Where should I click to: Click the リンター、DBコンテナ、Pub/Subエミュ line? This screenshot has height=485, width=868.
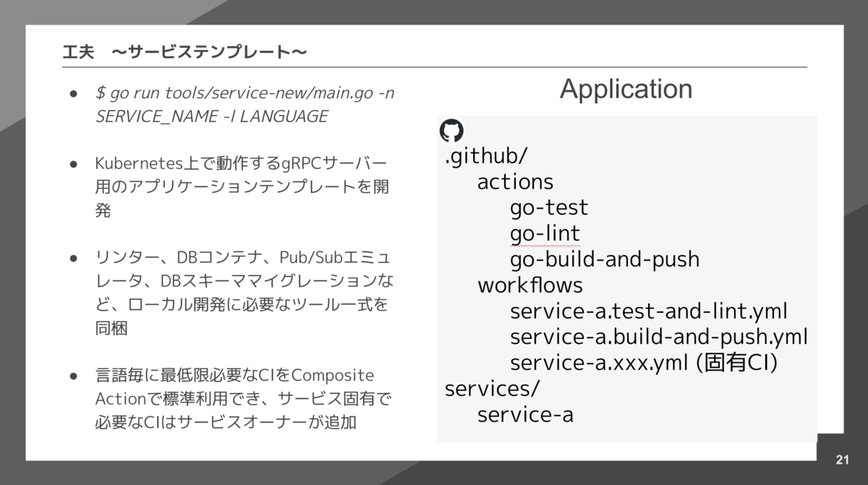(x=242, y=257)
